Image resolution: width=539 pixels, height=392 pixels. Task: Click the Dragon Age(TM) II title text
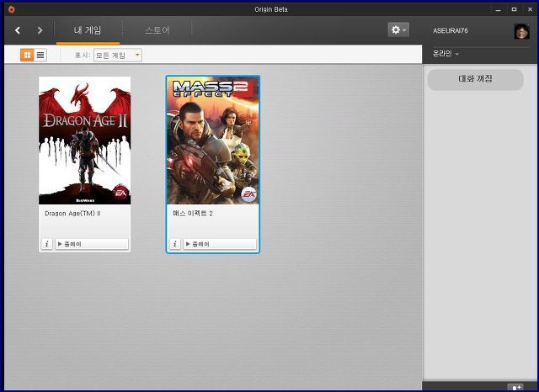(x=72, y=214)
